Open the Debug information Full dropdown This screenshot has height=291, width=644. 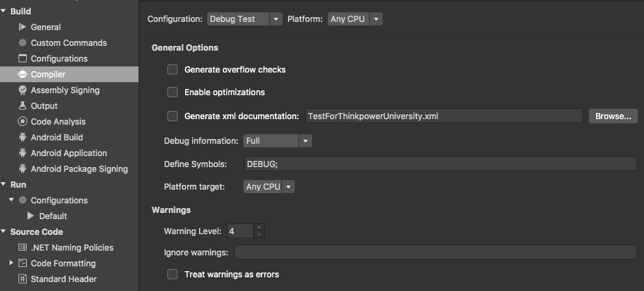278,140
